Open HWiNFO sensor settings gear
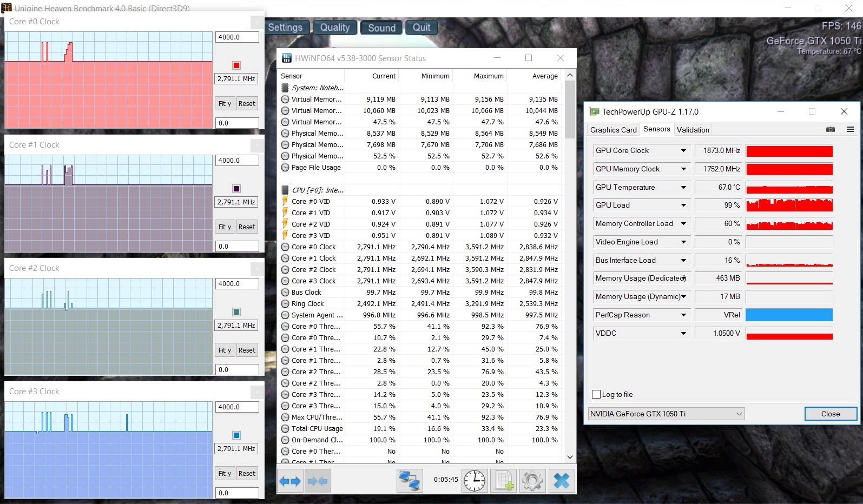 pos(532,481)
